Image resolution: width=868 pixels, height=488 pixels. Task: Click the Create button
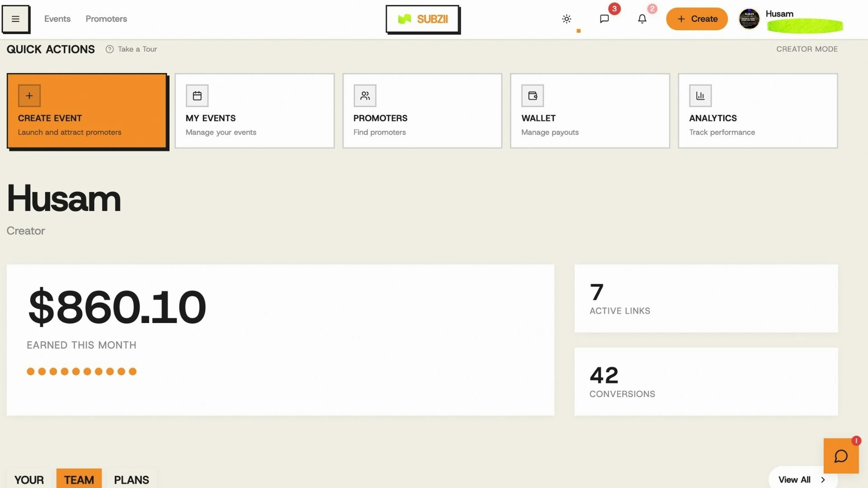point(697,19)
